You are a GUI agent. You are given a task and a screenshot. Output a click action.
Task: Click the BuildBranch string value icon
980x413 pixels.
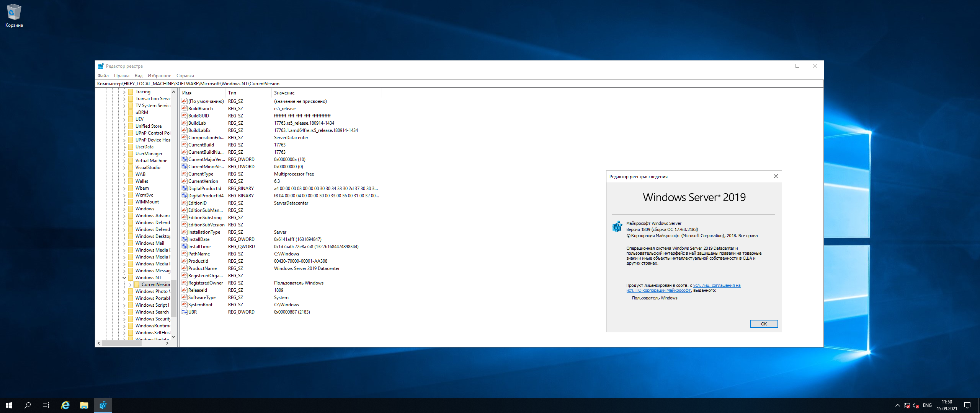click(x=185, y=108)
